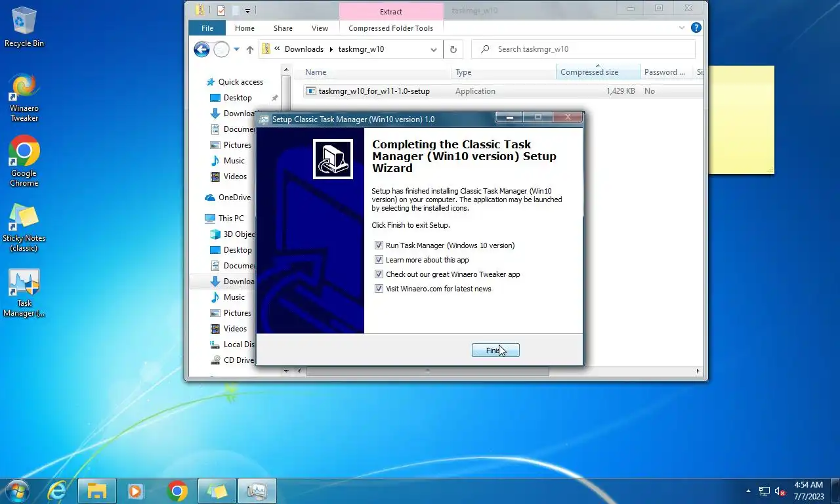Sort by Password column header
840x504 pixels.
pos(666,72)
